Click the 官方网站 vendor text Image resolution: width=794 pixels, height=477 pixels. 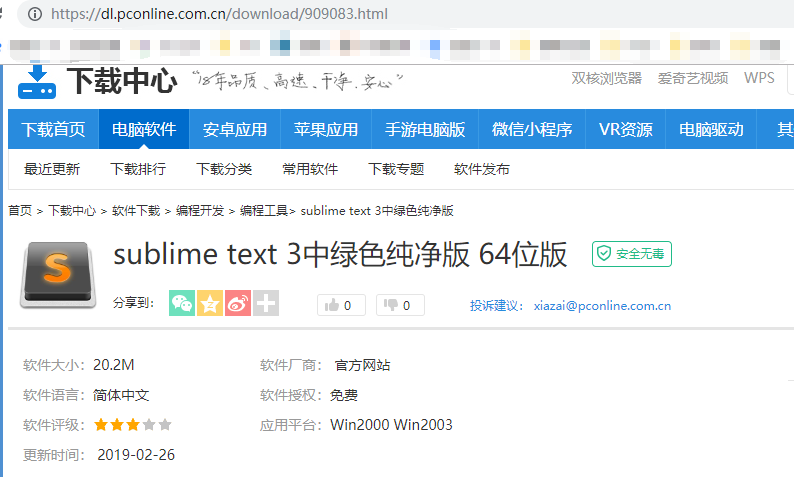[363, 365]
